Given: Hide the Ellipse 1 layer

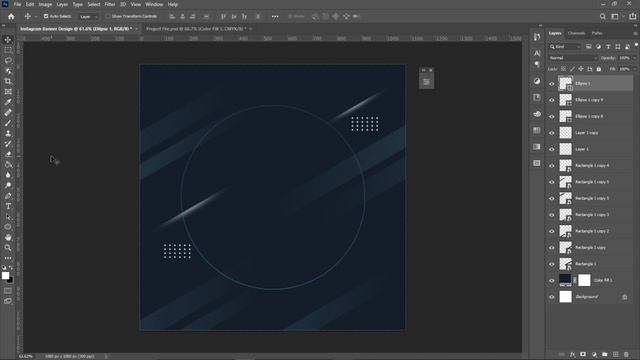Looking at the screenshot, I should click(x=552, y=84).
